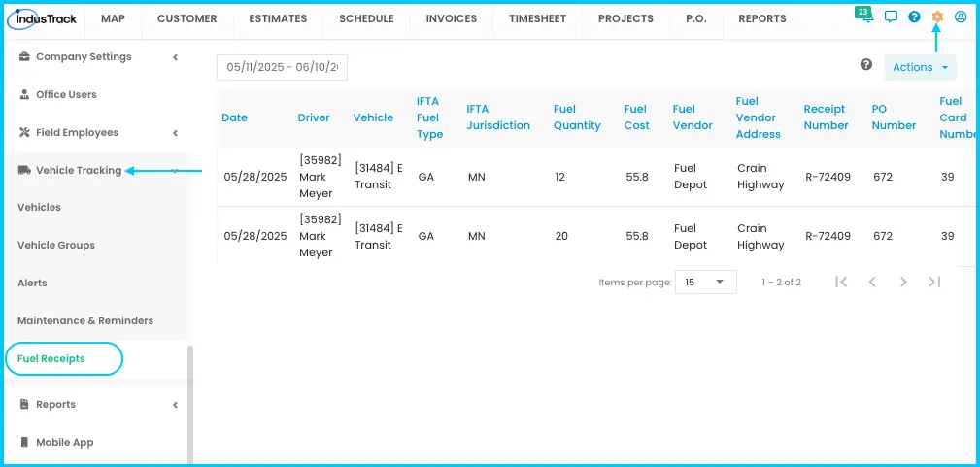Go to the previous page of results
Viewport: 980px width, 467px height.
(x=872, y=282)
